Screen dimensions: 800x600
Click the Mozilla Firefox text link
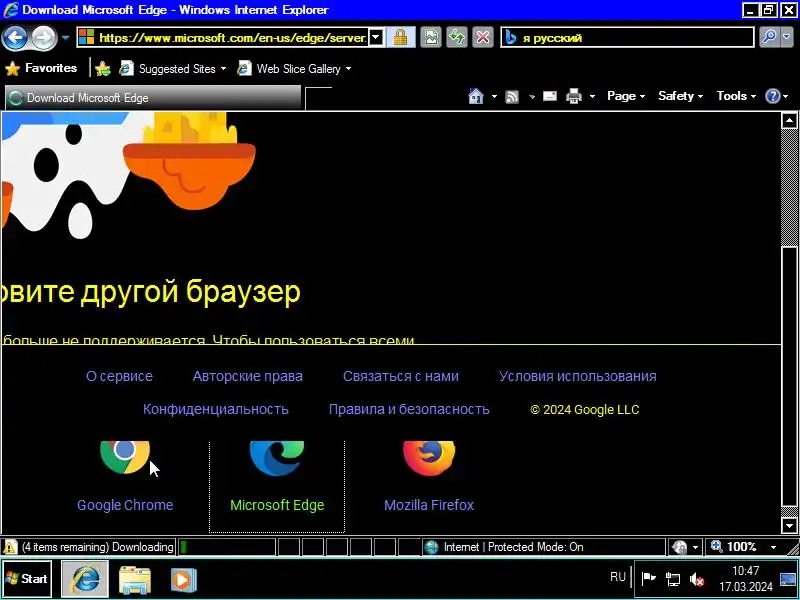(429, 505)
